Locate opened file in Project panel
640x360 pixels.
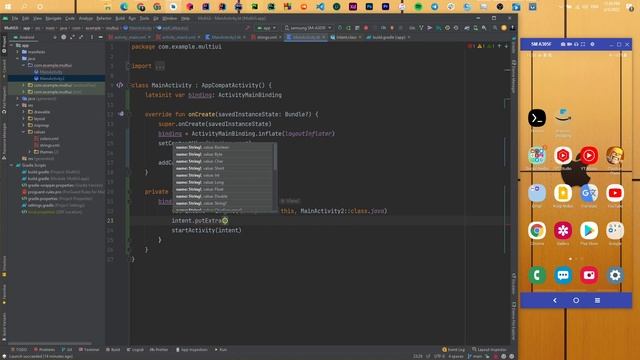[x=63, y=37]
